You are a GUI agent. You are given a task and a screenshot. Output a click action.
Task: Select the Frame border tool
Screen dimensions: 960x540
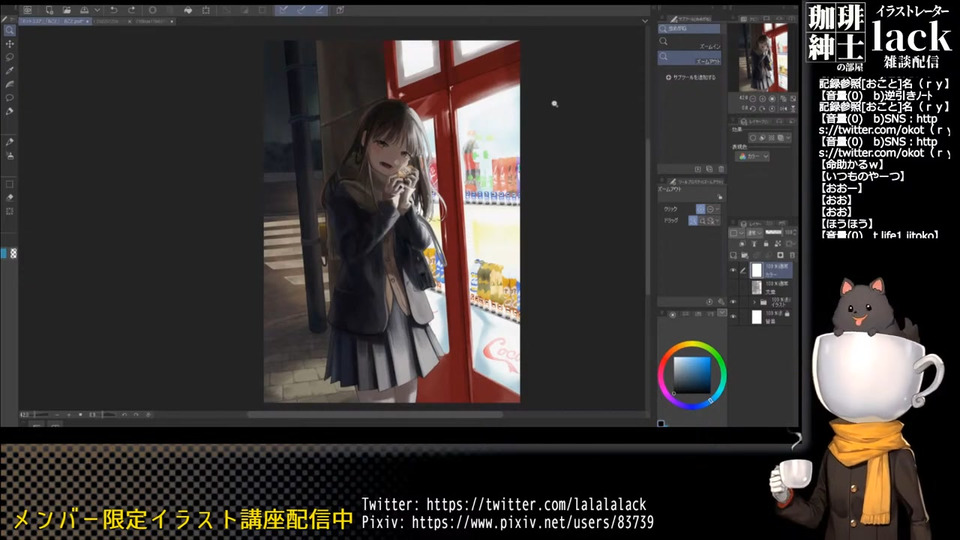coord(10,184)
